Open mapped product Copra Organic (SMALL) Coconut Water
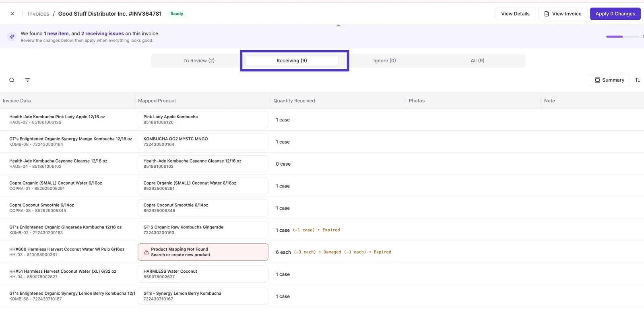 (x=203, y=186)
